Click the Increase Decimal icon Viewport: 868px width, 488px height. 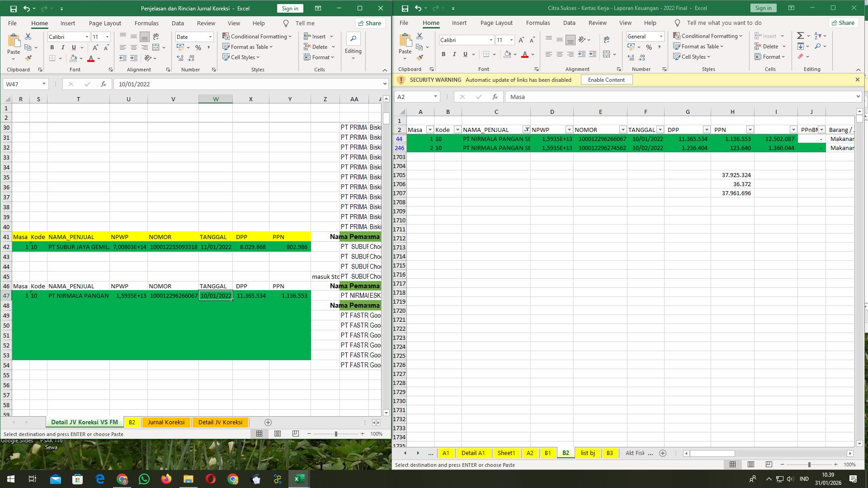pyautogui.click(x=180, y=58)
